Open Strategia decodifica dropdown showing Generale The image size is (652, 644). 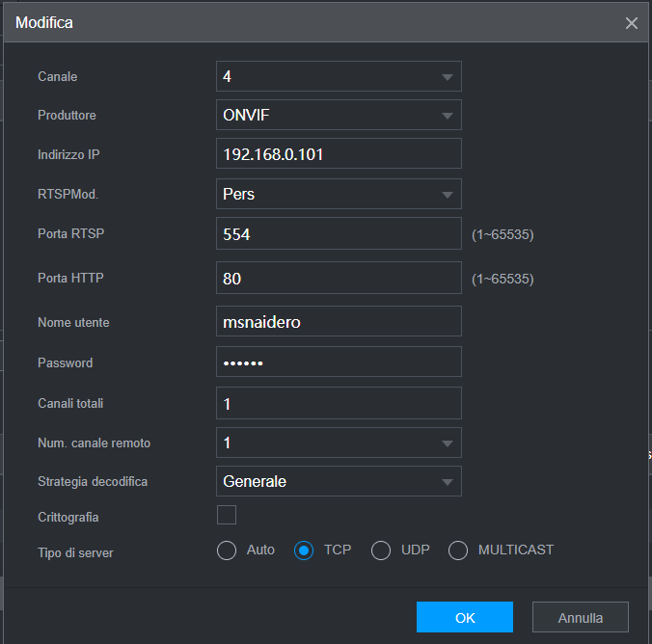point(339,481)
